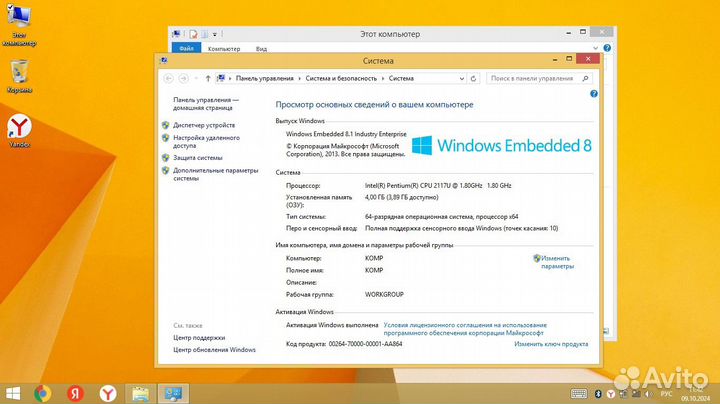
Task: Click taskbar clock and date
Action: 695,394
